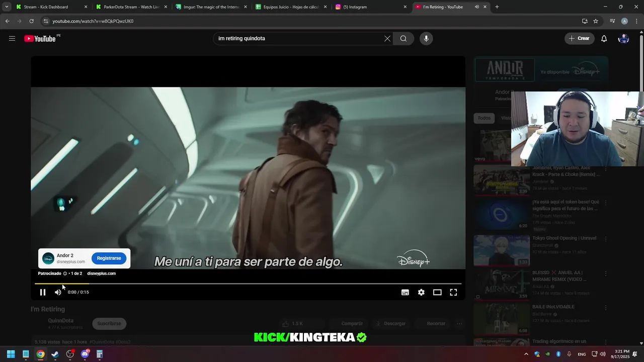Click the Descargar button
The width and height of the screenshot is (644, 362).
(390, 324)
